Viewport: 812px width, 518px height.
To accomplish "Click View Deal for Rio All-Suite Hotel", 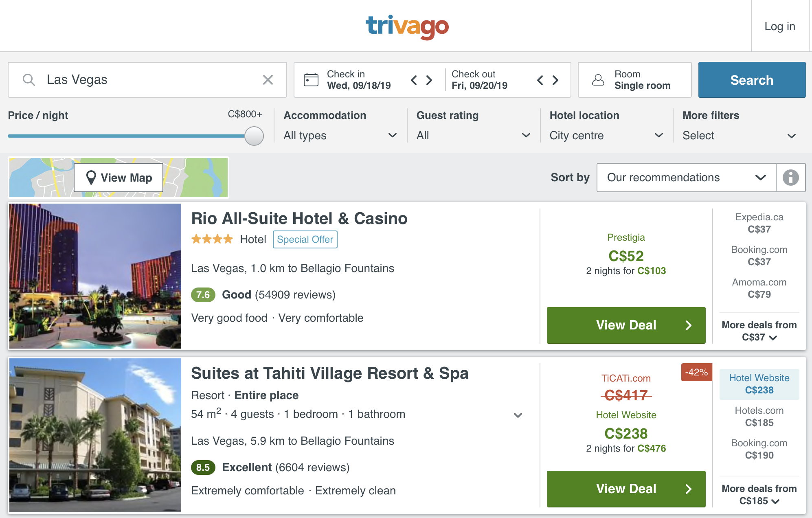I will pyautogui.click(x=626, y=325).
